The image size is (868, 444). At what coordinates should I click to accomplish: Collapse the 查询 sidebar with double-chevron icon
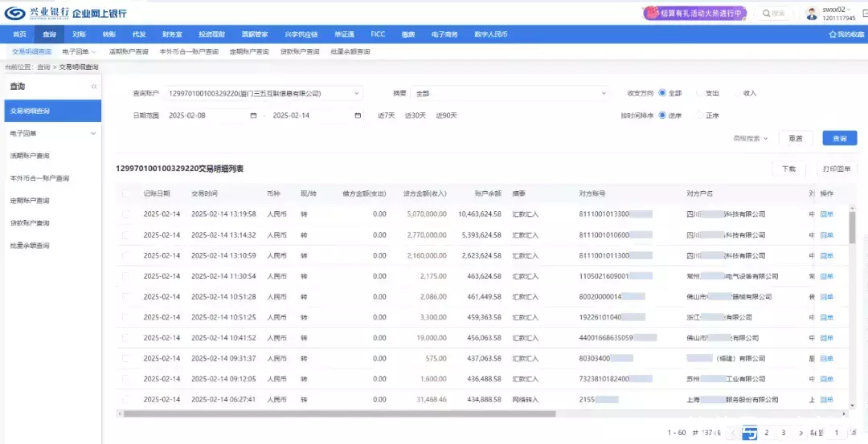[x=93, y=86]
